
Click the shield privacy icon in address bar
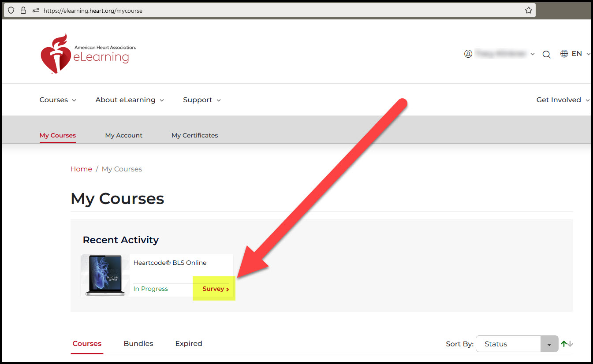point(11,10)
